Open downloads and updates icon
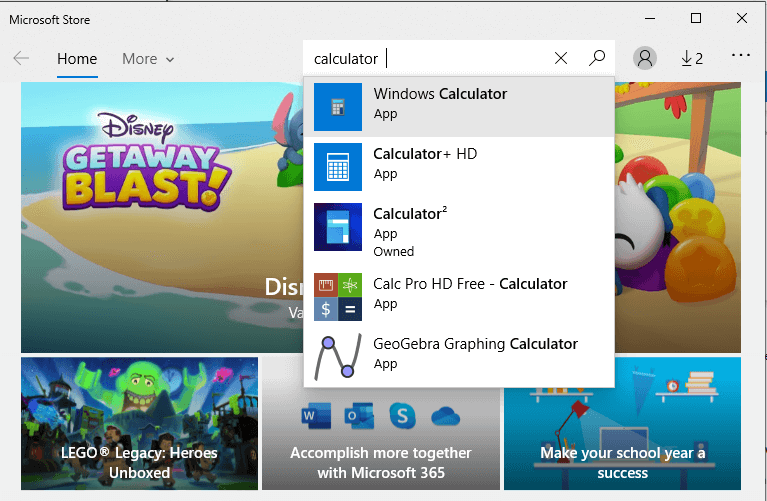The width and height of the screenshot is (767, 501). (692, 59)
